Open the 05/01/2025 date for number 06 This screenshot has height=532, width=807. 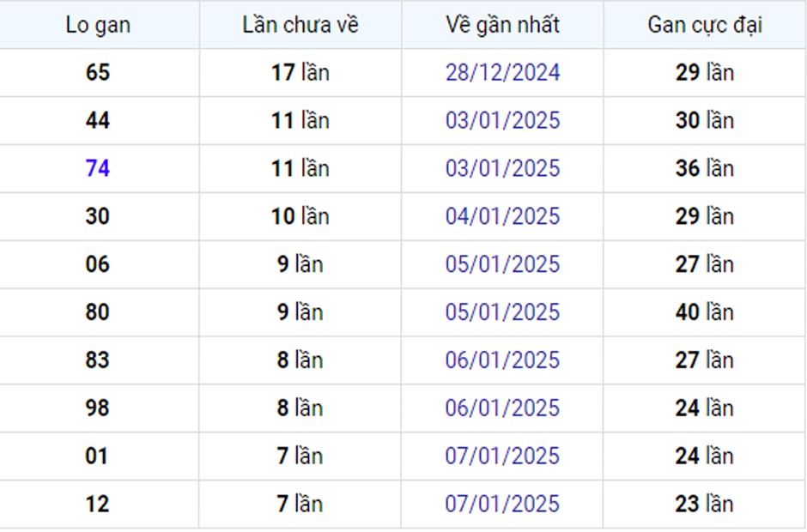tap(502, 264)
